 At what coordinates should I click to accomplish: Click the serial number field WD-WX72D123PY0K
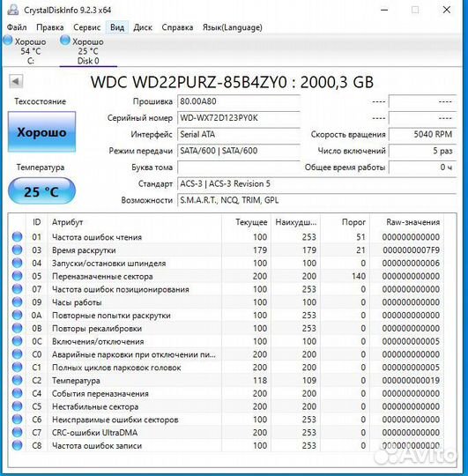239,118
